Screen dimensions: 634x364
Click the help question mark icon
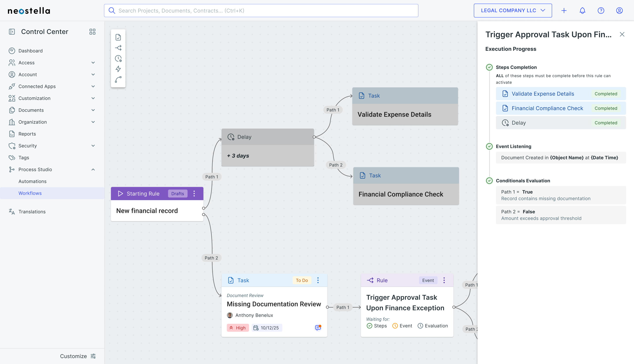pos(601,11)
